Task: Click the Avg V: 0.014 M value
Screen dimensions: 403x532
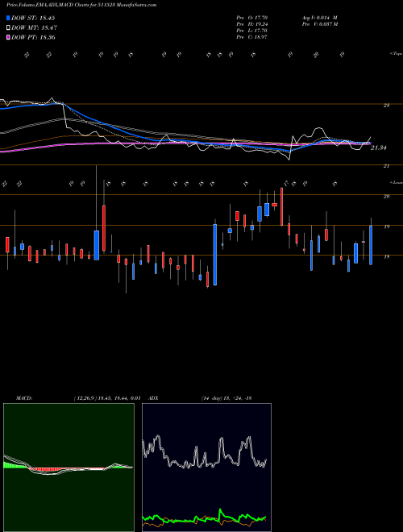Action: [319, 18]
